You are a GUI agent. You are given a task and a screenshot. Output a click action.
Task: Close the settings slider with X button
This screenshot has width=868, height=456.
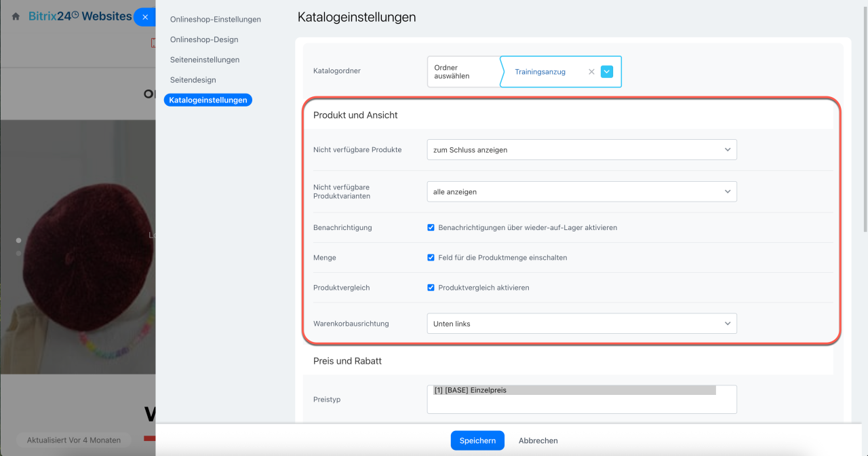(145, 17)
